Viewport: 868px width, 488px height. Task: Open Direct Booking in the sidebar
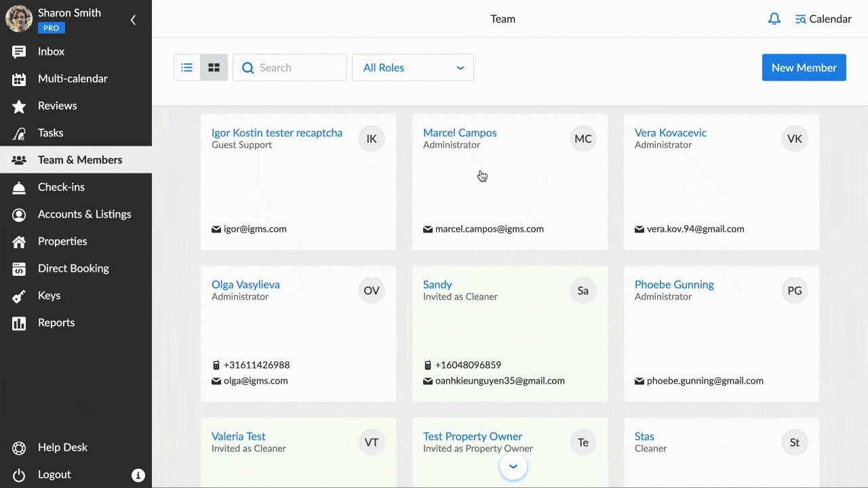pos(73,268)
